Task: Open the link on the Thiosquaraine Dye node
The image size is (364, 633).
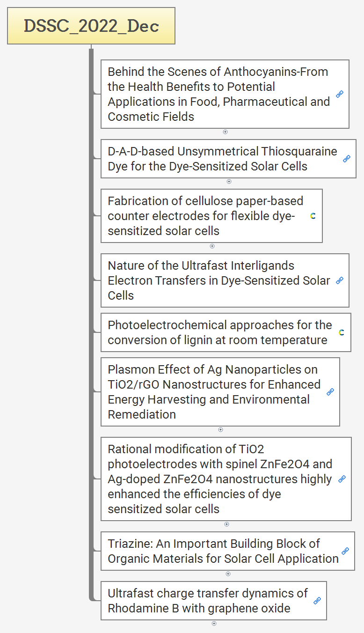Action: pyautogui.click(x=347, y=159)
